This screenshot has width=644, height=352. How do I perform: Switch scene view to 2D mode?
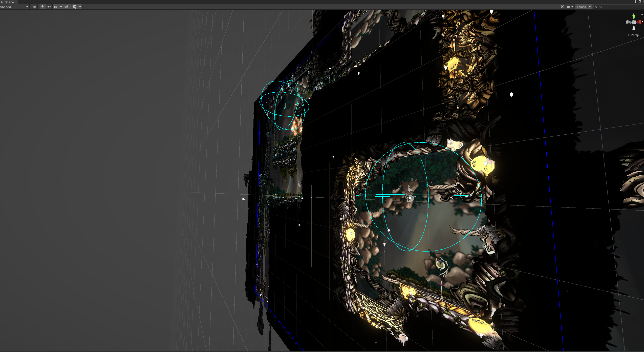point(34,7)
